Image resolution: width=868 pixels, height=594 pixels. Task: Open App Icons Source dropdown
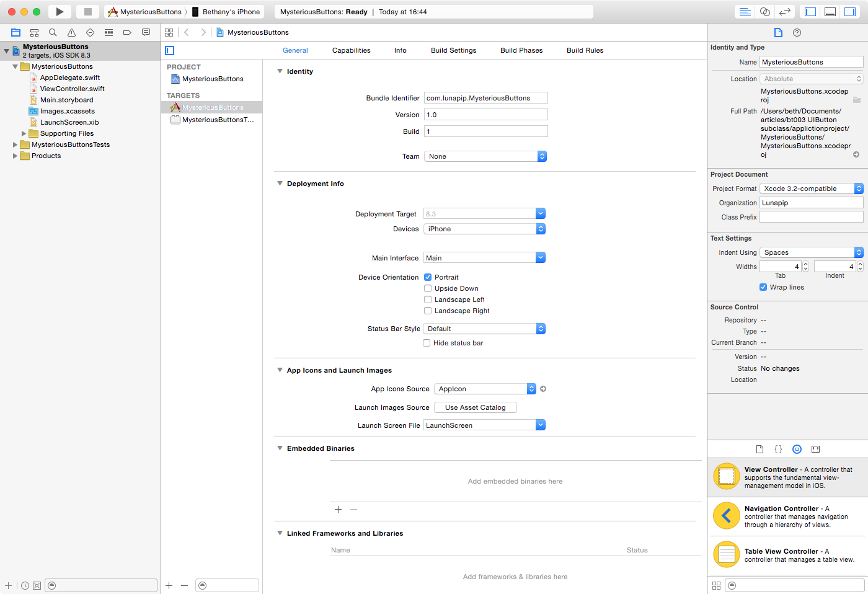click(x=485, y=389)
